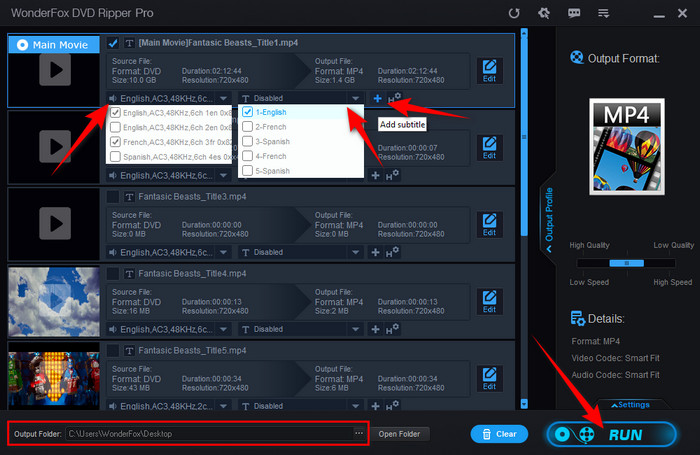Click the Output Folder path field
The width and height of the screenshot is (700, 455).
tap(209, 434)
